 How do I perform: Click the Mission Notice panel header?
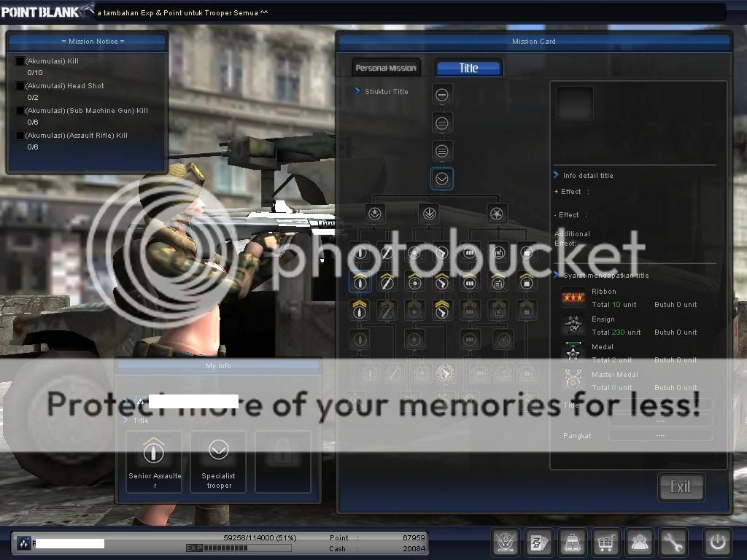(x=88, y=42)
